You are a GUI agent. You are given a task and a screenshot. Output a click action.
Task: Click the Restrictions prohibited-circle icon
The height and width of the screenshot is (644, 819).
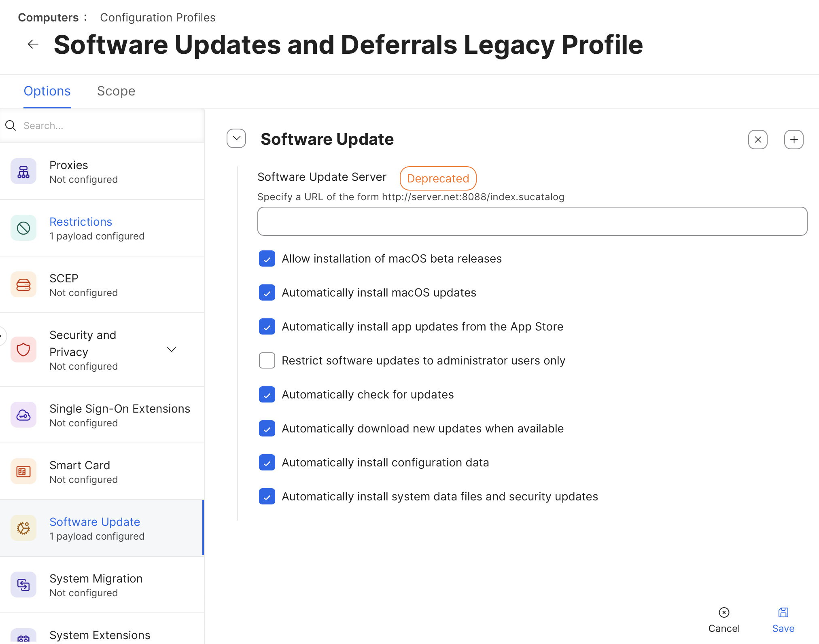23,228
